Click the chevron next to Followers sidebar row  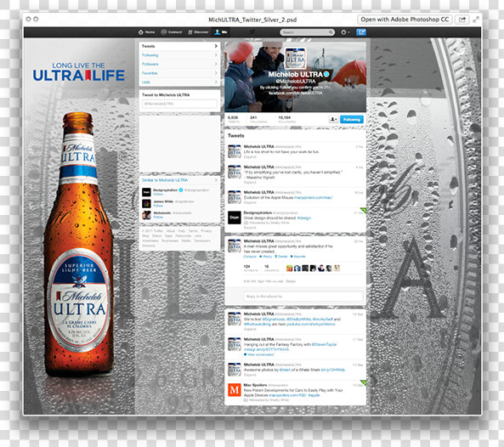[x=216, y=65]
